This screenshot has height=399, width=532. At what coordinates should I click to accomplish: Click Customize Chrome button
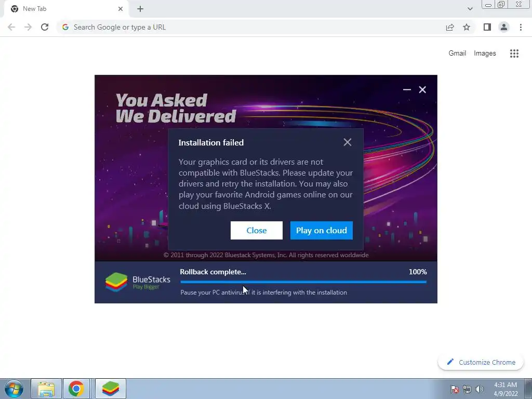pyautogui.click(x=481, y=362)
